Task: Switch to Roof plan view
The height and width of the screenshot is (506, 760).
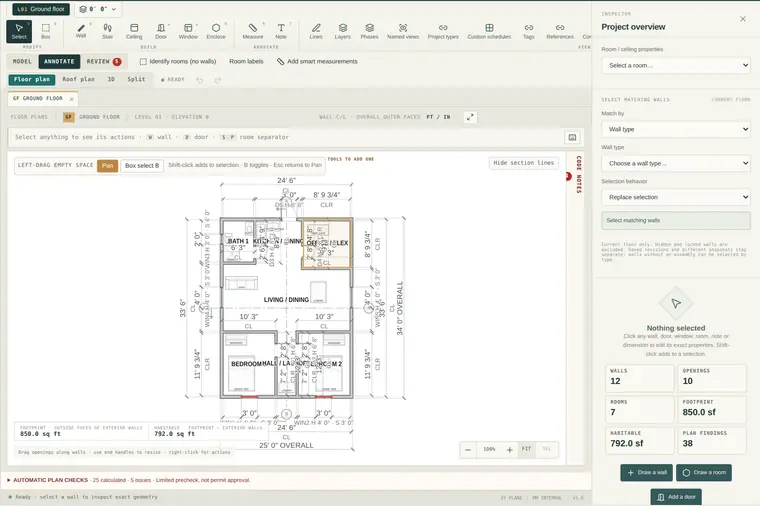Action: pos(79,79)
